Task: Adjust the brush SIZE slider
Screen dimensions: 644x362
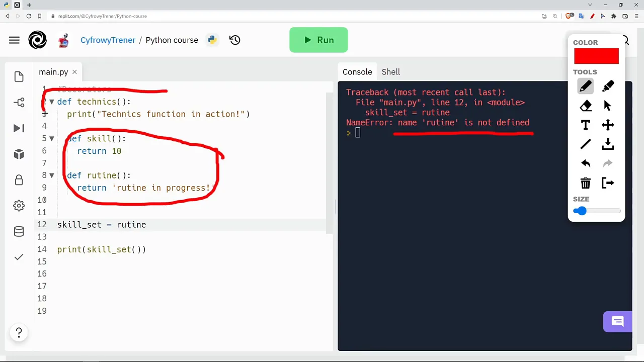Action: 597,211
